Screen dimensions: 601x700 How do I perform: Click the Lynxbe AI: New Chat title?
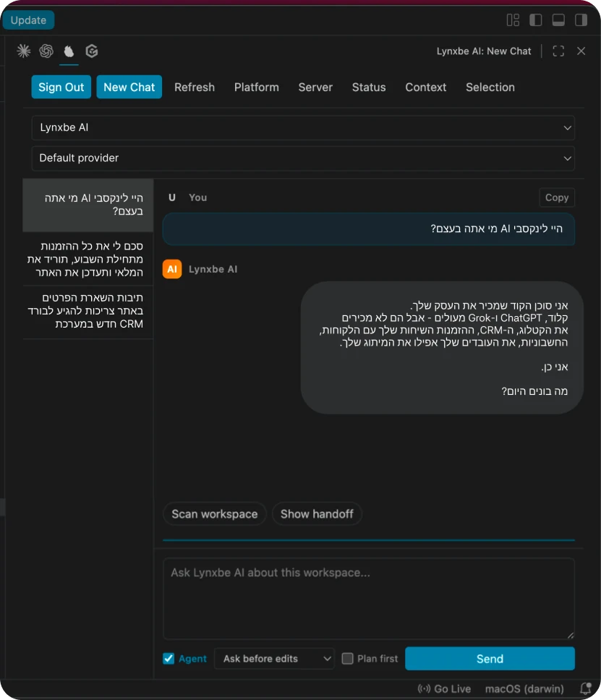pyautogui.click(x=484, y=51)
